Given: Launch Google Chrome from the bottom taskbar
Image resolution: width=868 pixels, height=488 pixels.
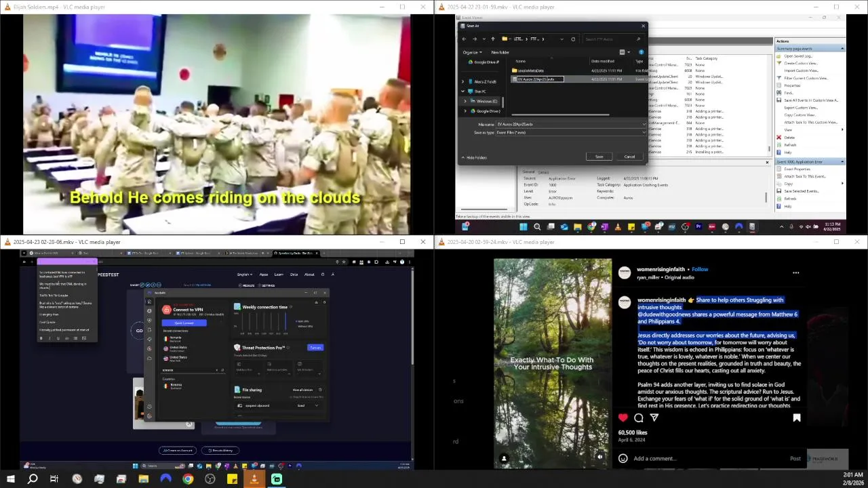Looking at the screenshot, I should coord(188,479).
